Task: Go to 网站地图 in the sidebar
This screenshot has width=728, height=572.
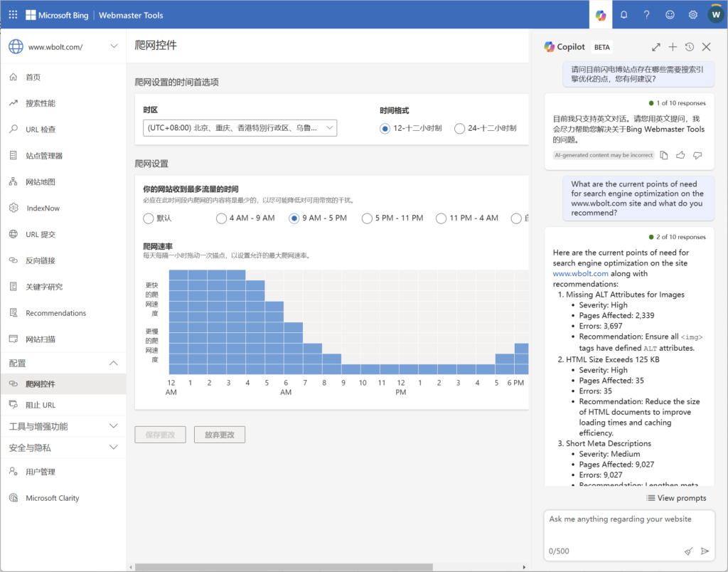Action: tap(41, 182)
